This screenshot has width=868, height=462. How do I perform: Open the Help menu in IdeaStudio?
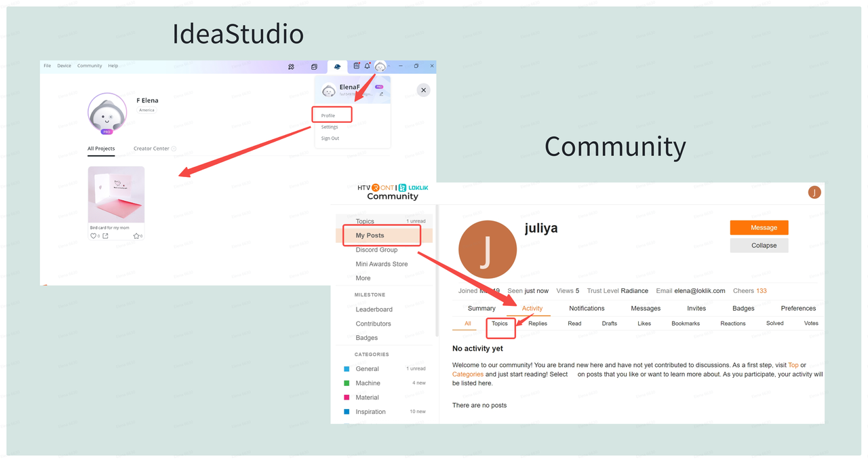pyautogui.click(x=113, y=66)
